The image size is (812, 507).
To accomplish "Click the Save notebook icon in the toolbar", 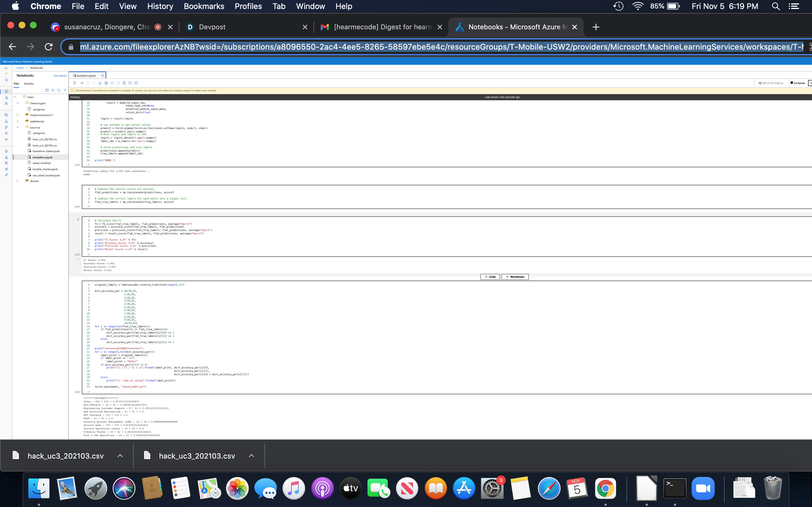I will [x=106, y=83].
